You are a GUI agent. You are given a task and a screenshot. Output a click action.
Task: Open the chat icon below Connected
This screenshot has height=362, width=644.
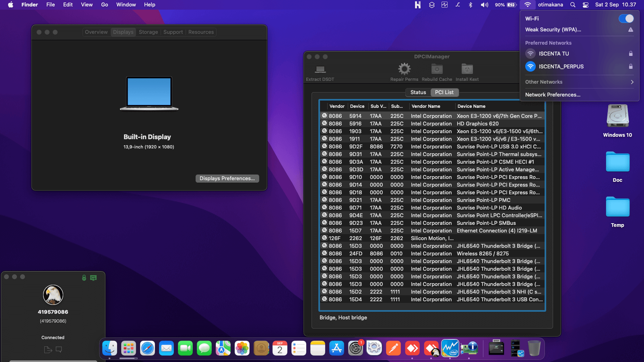point(59,350)
